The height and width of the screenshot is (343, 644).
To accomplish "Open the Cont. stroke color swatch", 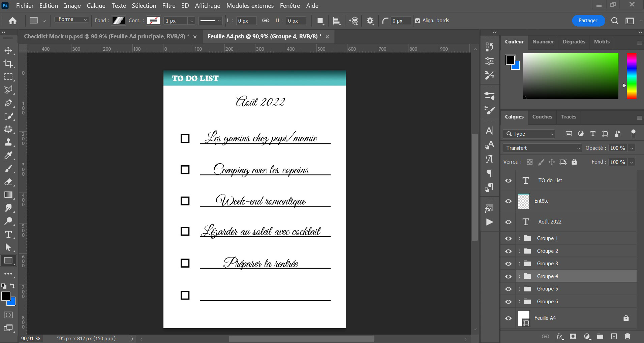I will pos(153,21).
